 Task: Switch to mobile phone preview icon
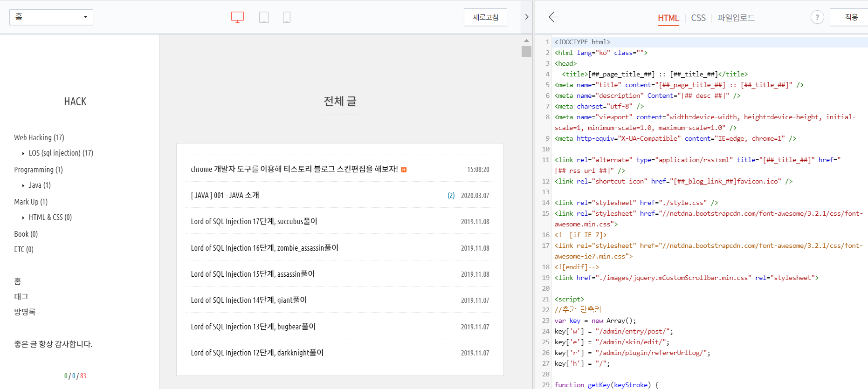[287, 17]
